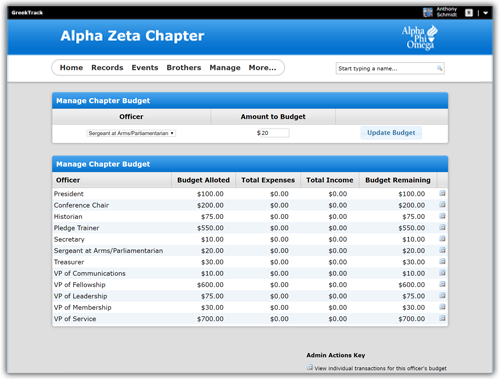The width and height of the screenshot is (500, 379).
Task: Open the Records menu
Action: (107, 68)
